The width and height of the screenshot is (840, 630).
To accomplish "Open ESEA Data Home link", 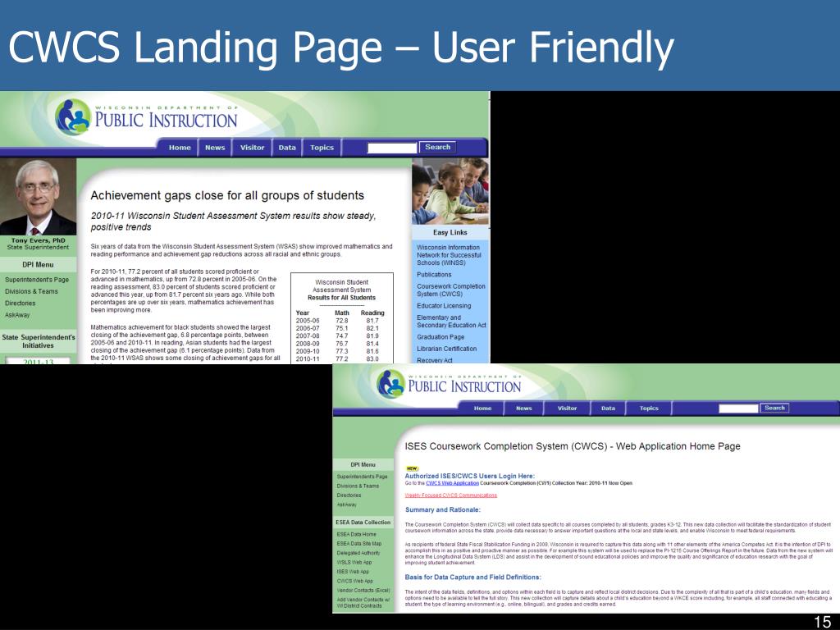I will [x=356, y=534].
